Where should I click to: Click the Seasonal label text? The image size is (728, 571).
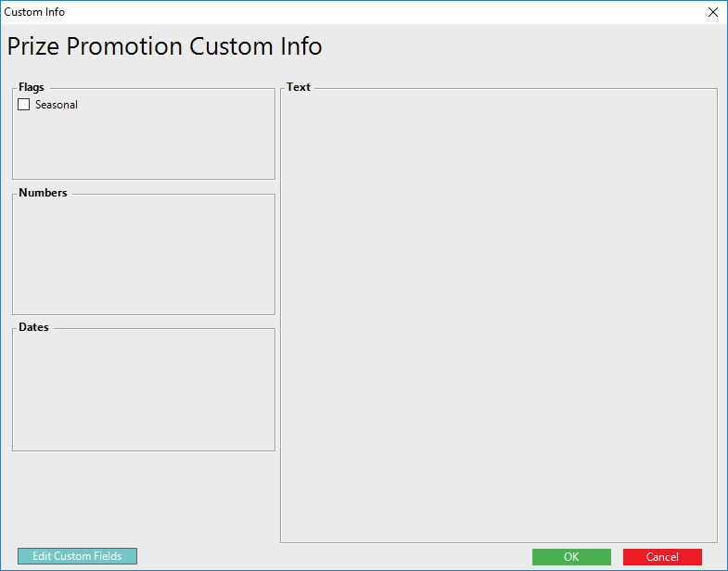(x=57, y=105)
